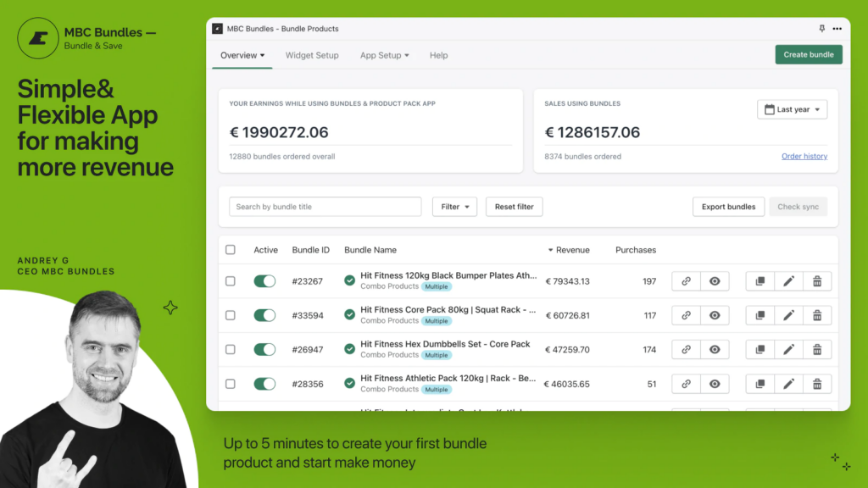Deactivate bundle #33594 with its toggle
The height and width of the screenshot is (488, 868).
coord(264,315)
